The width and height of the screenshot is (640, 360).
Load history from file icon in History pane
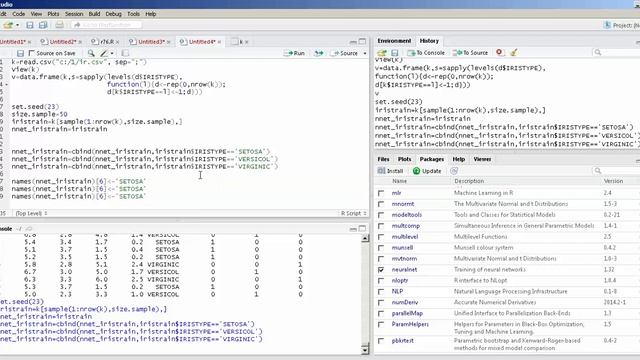(x=382, y=53)
